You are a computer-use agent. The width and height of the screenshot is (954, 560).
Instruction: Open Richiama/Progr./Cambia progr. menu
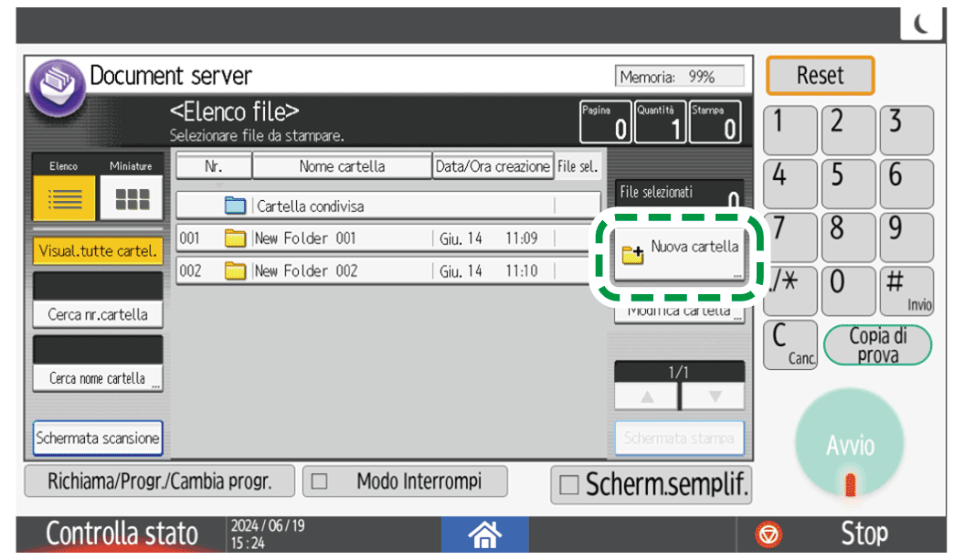159,481
